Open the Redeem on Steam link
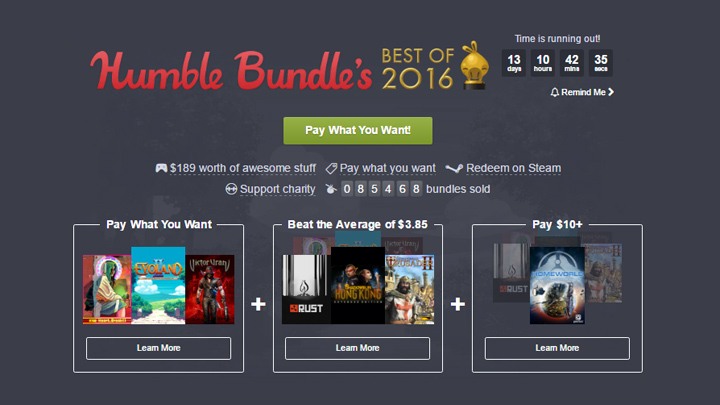The height and width of the screenshot is (405, 720). pos(513,169)
